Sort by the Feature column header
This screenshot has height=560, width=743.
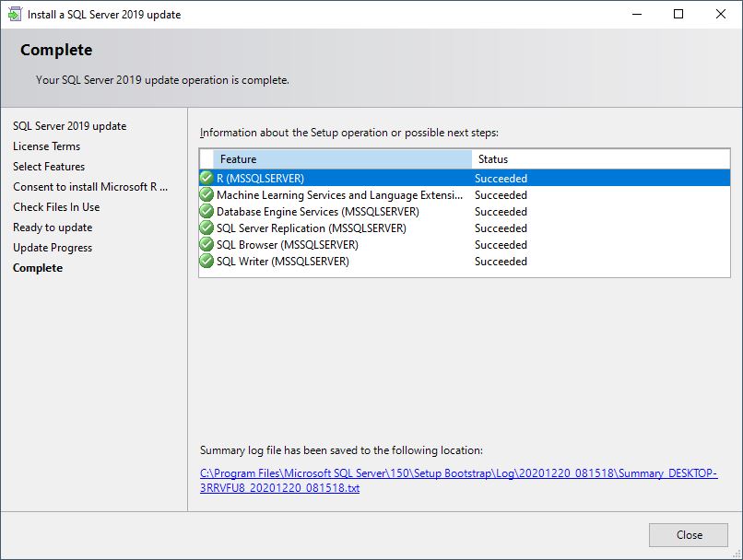tap(341, 159)
